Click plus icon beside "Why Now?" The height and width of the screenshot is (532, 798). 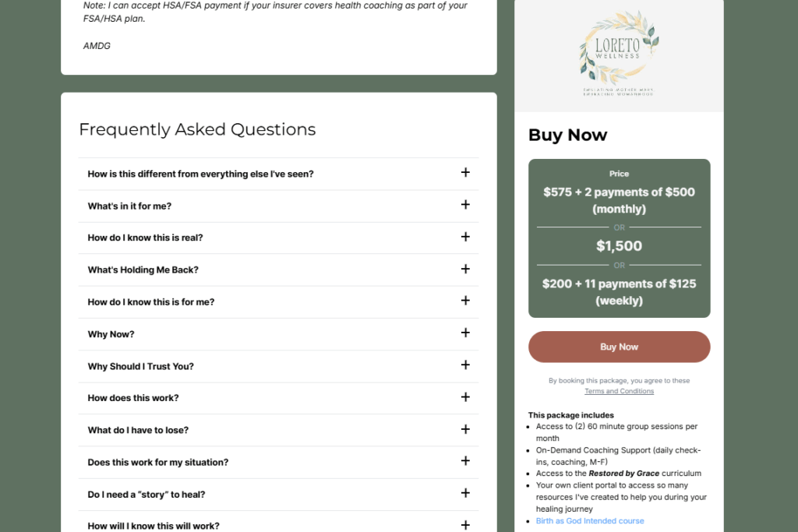(x=465, y=333)
